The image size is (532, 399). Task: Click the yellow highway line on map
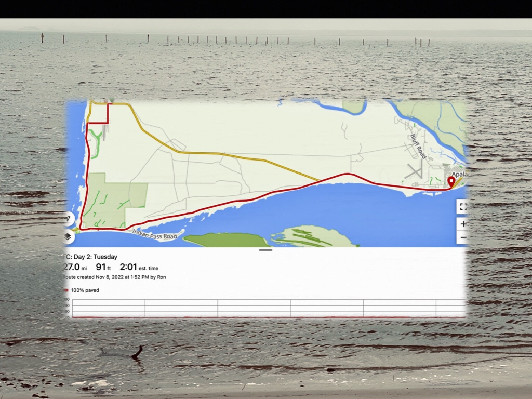(234, 153)
